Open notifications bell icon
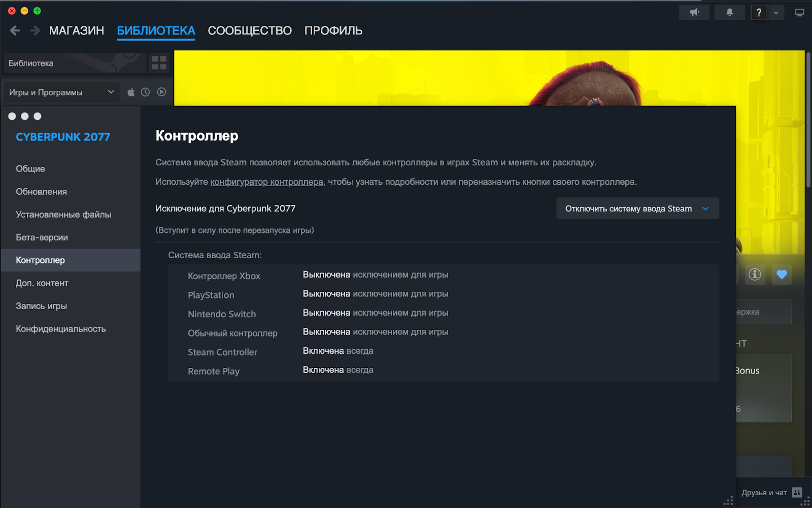The image size is (812, 508). point(729,13)
